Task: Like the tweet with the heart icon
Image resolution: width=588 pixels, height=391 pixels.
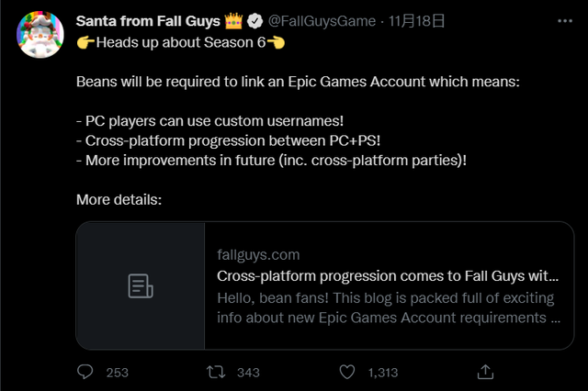Action: [347, 372]
